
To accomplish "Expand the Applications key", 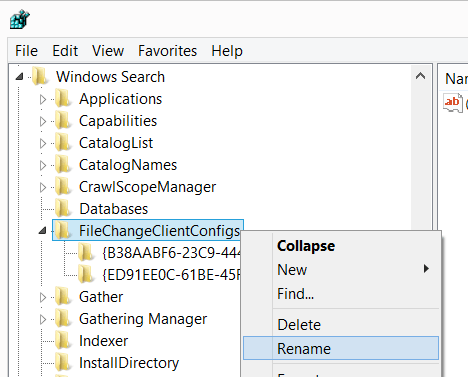I will (43, 99).
